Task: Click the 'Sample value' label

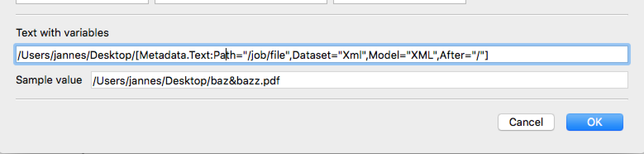Action: tap(49, 80)
